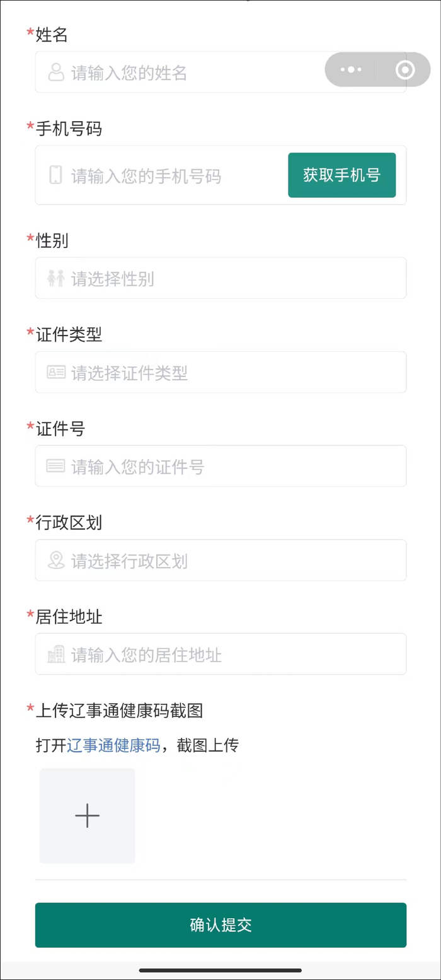
Task: Click the plus icon to upload a screenshot
Action: [x=86, y=815]
